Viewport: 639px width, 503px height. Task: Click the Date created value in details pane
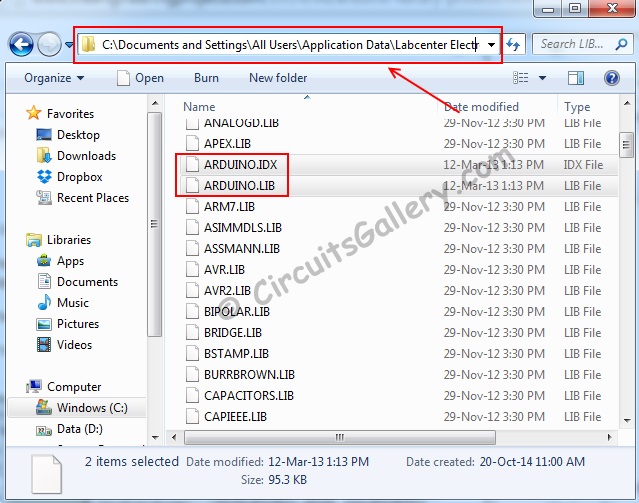(x=532, y=462)
